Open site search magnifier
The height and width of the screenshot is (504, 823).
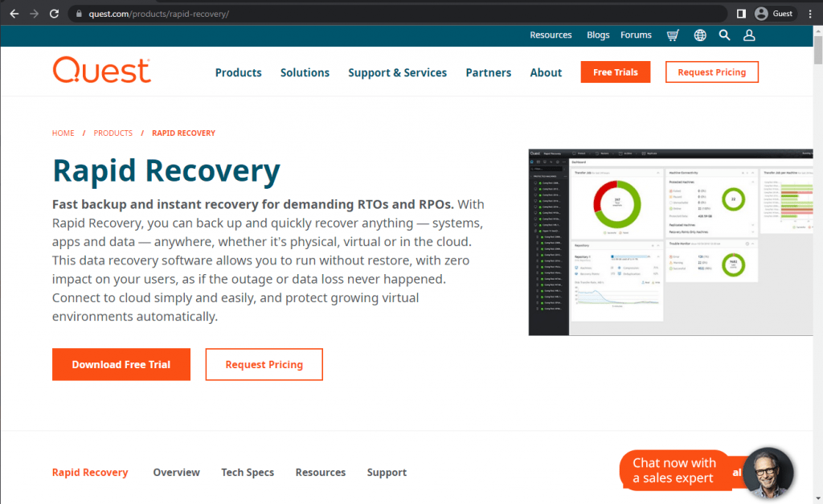point(724,35)
